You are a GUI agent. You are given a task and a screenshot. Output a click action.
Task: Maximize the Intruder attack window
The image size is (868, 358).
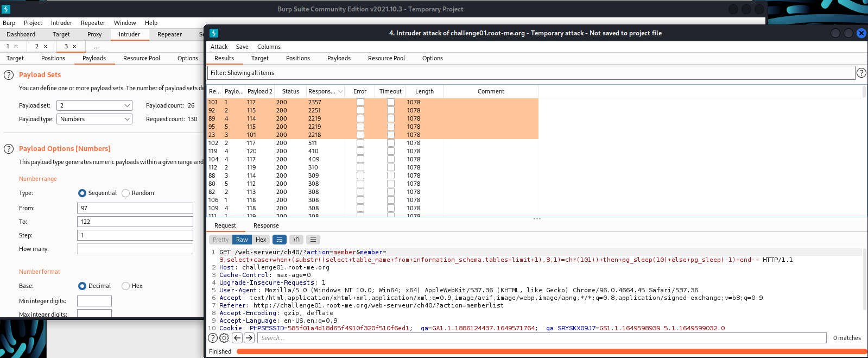tap(848, 33)
